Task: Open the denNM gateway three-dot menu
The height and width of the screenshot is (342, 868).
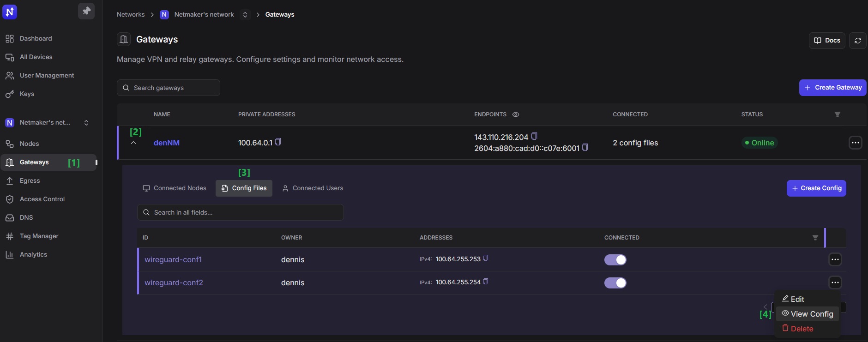Action: [855, 143]
